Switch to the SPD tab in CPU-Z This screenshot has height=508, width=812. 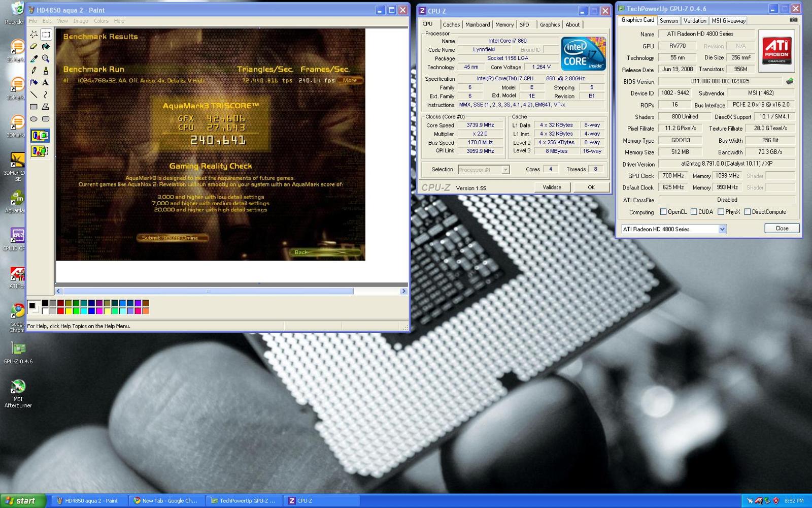(524, 24)
